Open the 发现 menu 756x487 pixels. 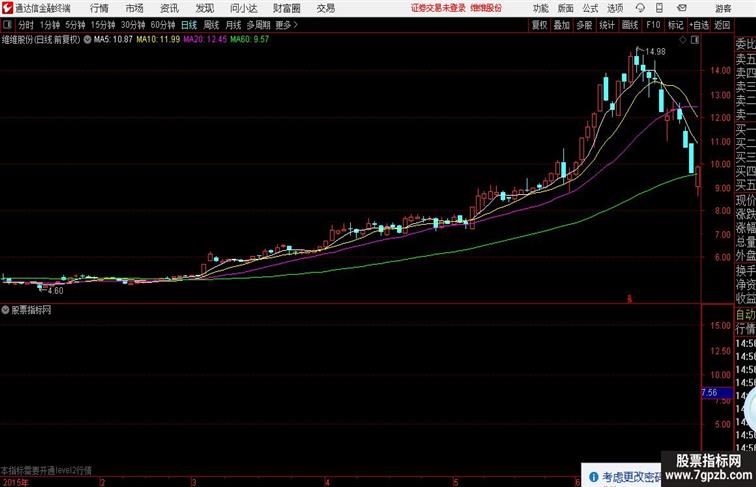coord(205,8)
